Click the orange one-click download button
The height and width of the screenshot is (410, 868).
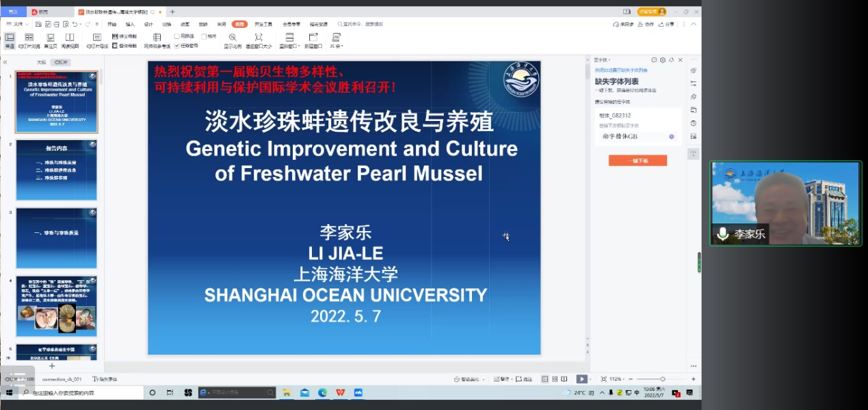click(637, 161)
